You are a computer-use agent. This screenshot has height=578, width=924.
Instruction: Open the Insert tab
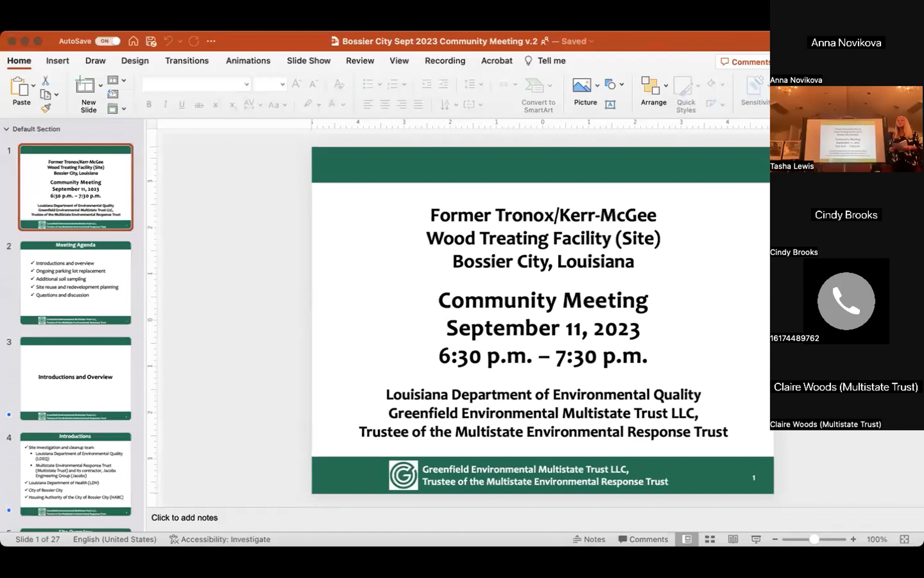tap(57, 60)
